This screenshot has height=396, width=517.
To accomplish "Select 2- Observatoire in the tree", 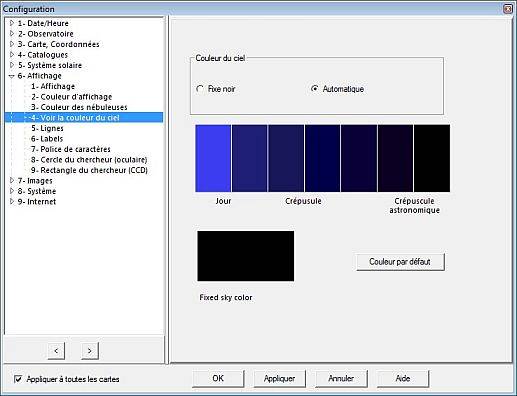I will click(x=46, y=34).
